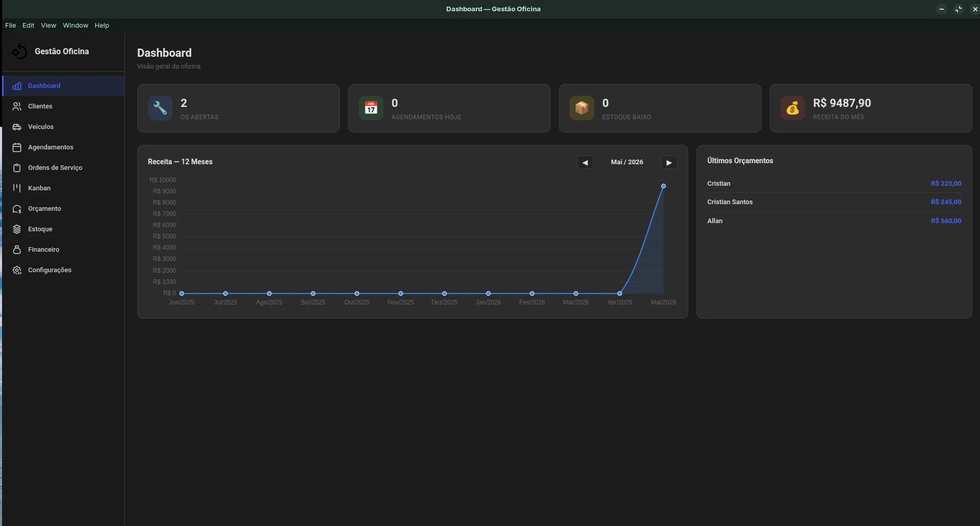Switch to the Kanban view label
Screen dimensions: 980x526
pyautogui.click(x=39, y=188)
